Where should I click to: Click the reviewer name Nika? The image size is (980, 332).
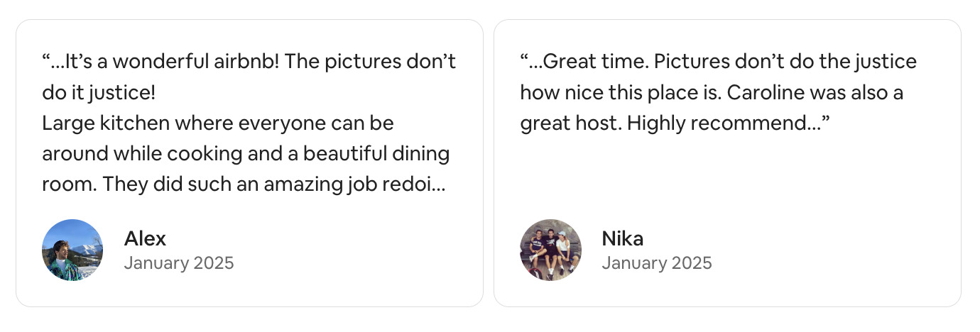[x=623, y=238]
